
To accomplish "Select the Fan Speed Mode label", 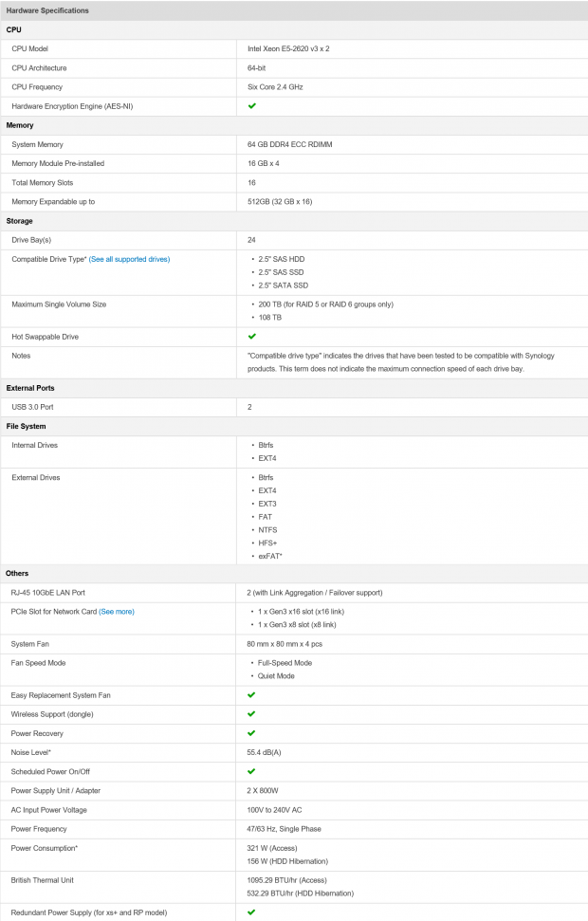I will pos(38,663).
